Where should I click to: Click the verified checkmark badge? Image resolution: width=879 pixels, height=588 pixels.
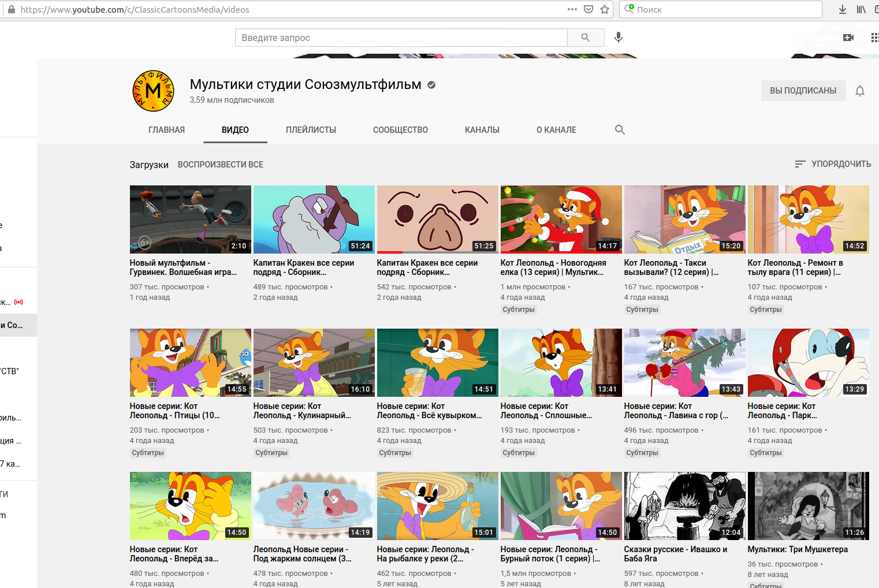pyautogui.click(x=431, y=85)
